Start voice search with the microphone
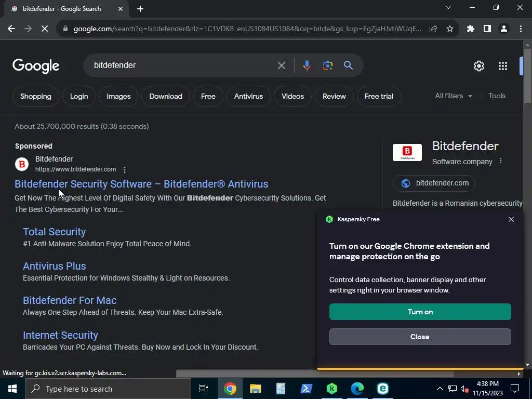 307,65
